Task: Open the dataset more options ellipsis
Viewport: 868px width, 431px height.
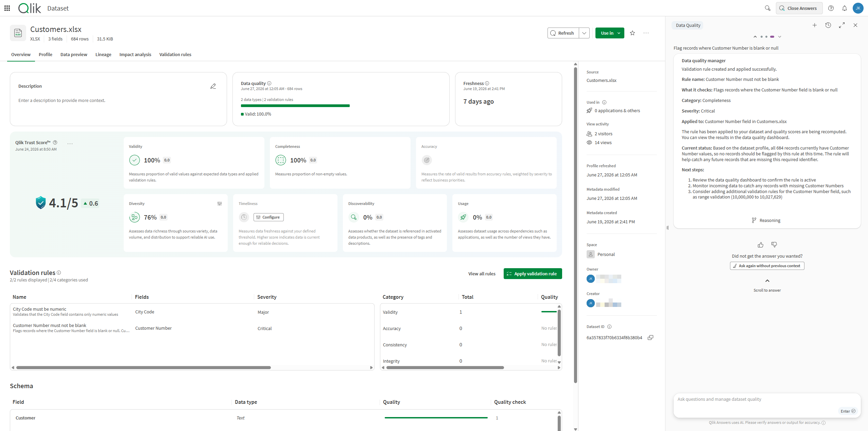Action: tap(646, 33)
